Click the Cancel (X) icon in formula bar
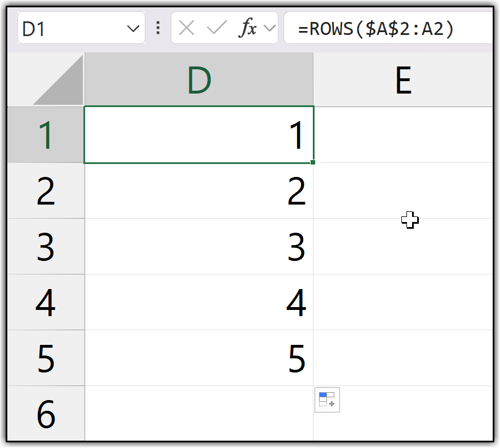The image size is (500, 448). (187, 28)
